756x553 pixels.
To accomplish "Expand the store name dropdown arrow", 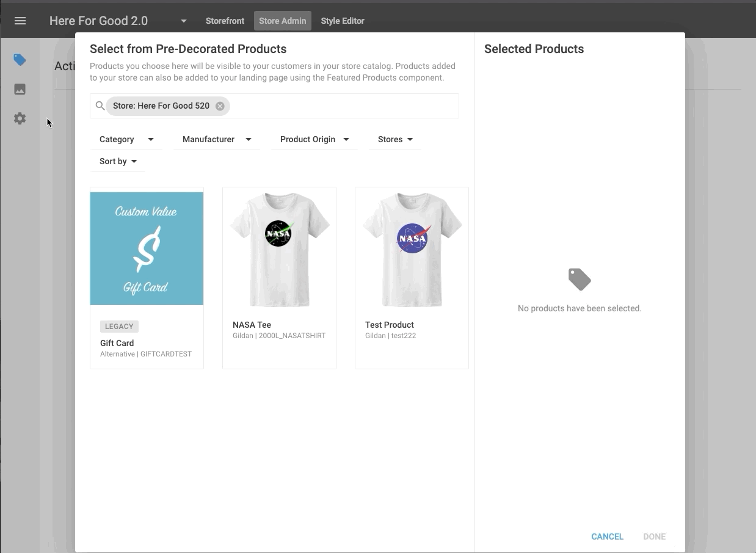I will coord(183,21).
